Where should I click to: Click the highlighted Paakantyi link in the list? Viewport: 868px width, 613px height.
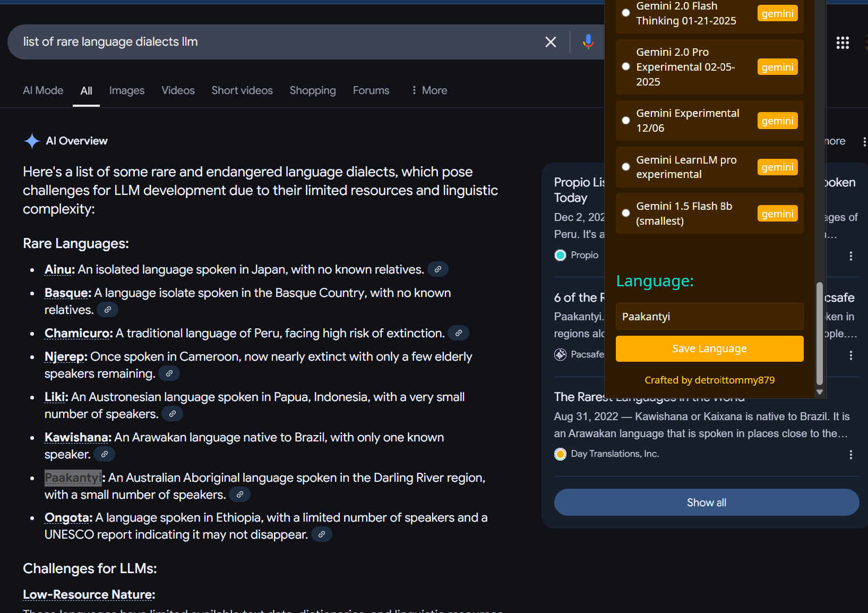[73, 478]
